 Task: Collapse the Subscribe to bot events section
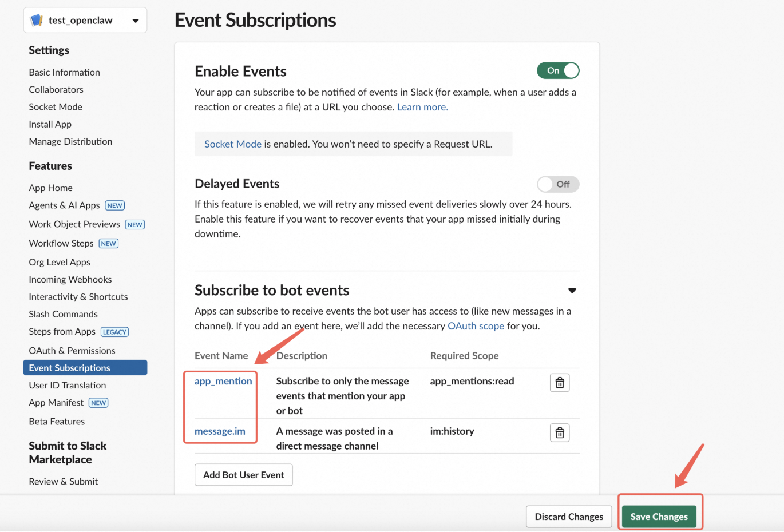coord(572,291)
